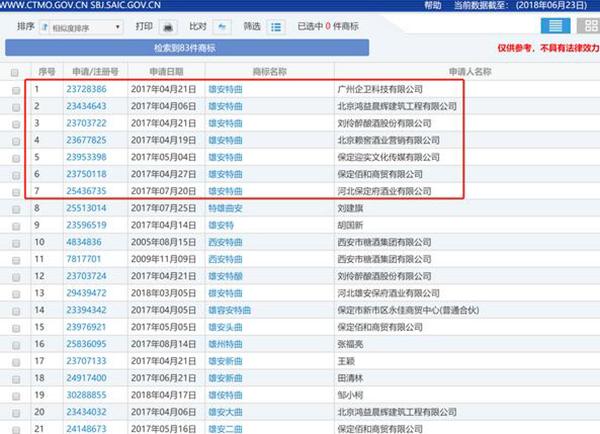Check the box for row 13 (29439472)
This screenshot has height=434, width=600.
pos(16,294)
